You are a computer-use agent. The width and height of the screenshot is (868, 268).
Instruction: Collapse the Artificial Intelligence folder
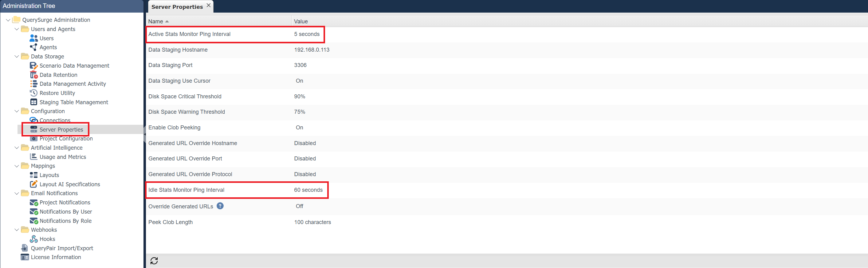pos(17,147)
